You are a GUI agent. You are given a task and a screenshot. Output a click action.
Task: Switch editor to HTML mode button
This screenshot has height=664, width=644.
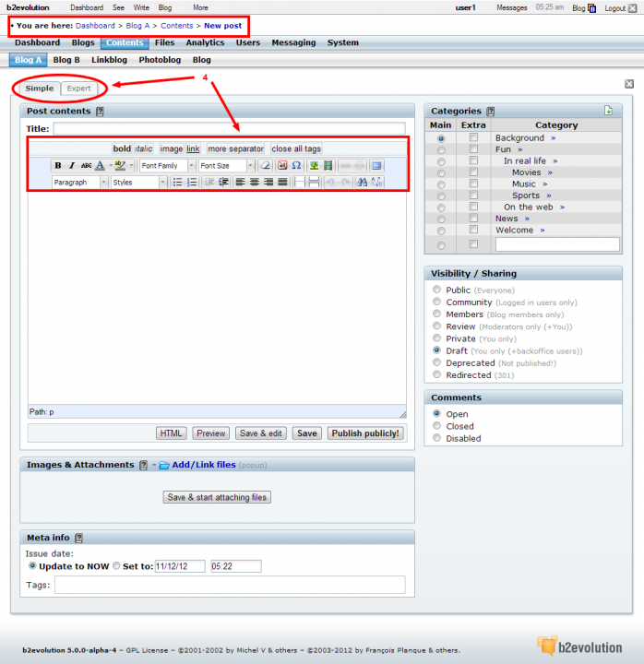(172, 433)
